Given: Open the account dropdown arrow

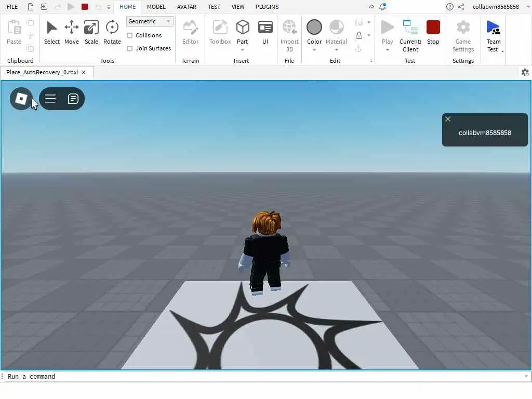Looking at the screenshot, I should pos(528,7).
